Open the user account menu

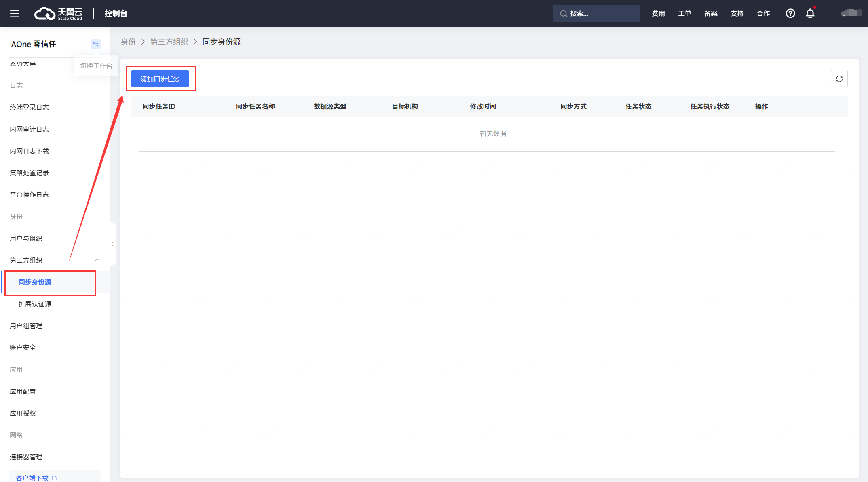[x=851, y=13]
